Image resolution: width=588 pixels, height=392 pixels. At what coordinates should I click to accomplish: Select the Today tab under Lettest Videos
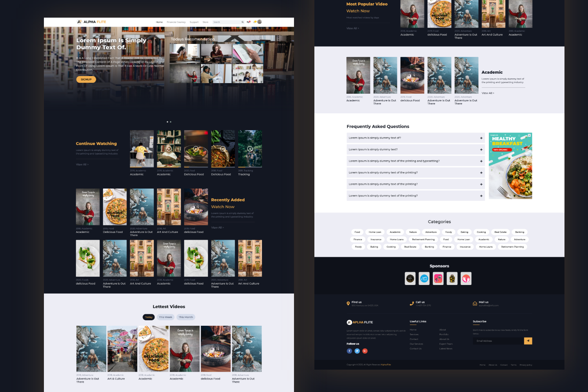(149, 317)
